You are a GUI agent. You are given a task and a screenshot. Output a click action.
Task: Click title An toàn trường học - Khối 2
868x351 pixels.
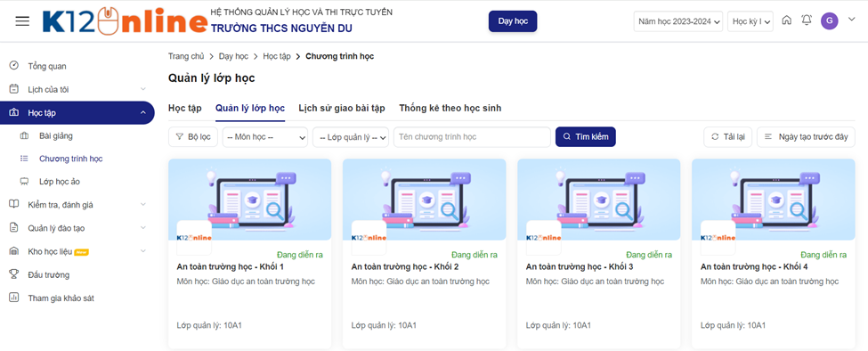click(x=405, y=267)
